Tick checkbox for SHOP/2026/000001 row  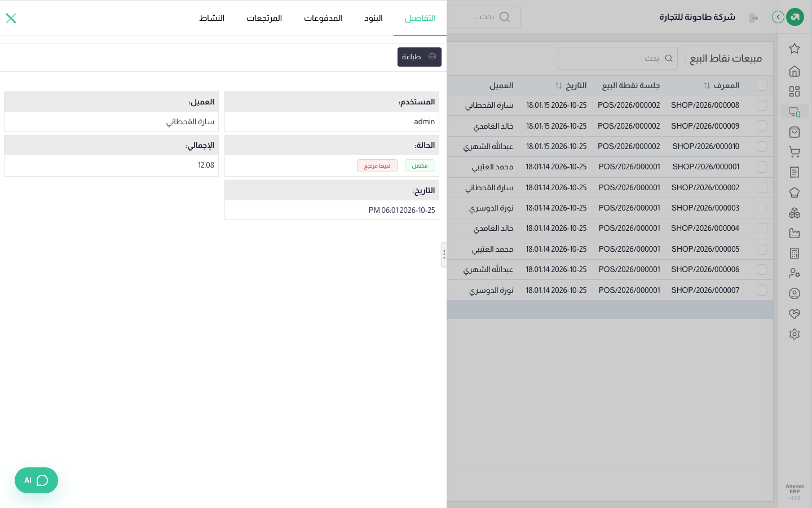[762, 167]
